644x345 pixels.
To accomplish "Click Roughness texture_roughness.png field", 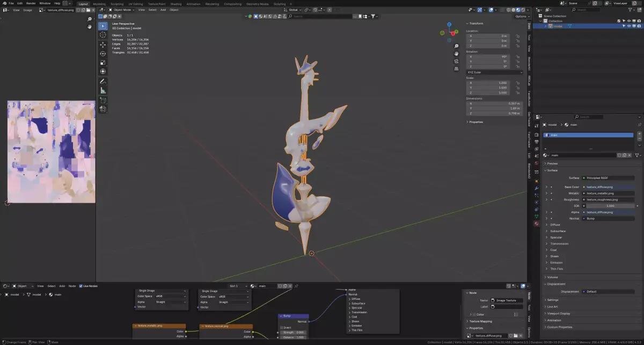I will [x=609, y=199].
